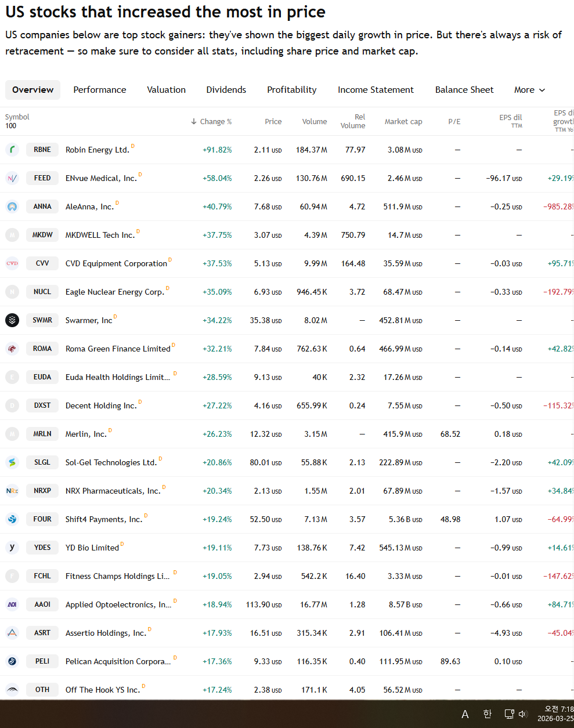
Task: Open Applied Optoelectronics company name link
Action: (118, 604)
